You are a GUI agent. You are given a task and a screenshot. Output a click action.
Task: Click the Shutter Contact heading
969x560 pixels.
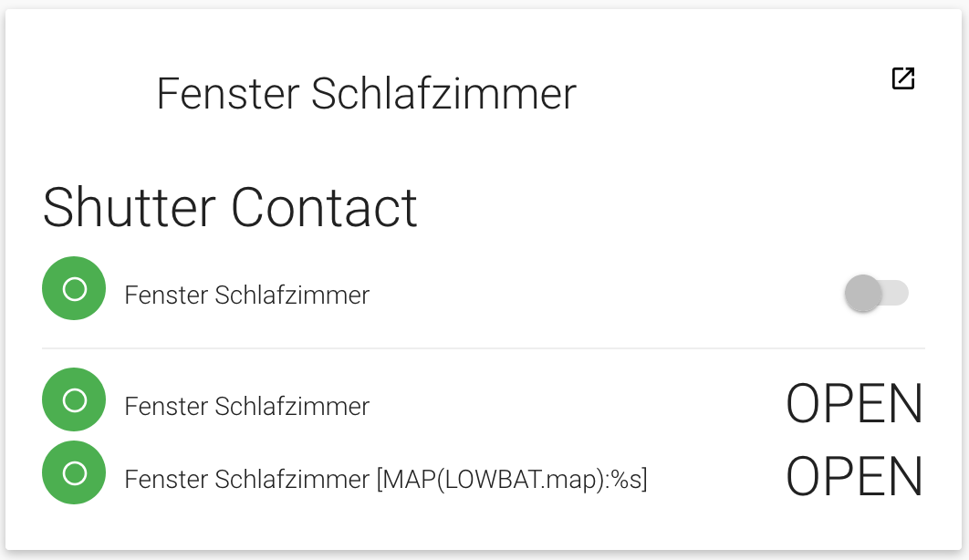[x=230, y=207]
